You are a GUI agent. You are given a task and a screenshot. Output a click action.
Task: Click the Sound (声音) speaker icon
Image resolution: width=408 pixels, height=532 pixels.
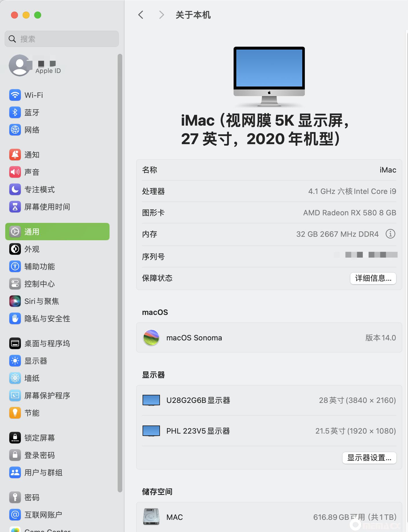pyautogui.click(x=15, y=172)
